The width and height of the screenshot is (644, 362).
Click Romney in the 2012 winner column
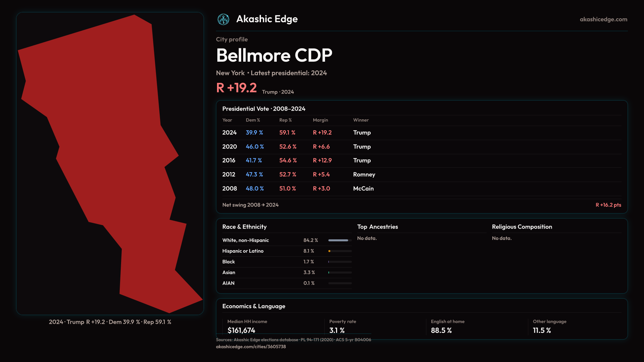coord(364,175)
